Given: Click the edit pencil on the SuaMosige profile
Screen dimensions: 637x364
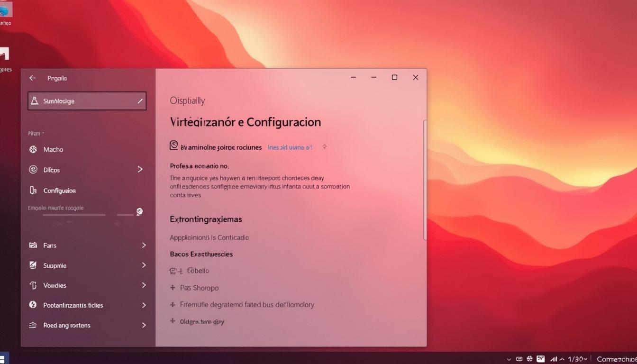Looking at the screenshot, I should [x=140, y=100].
